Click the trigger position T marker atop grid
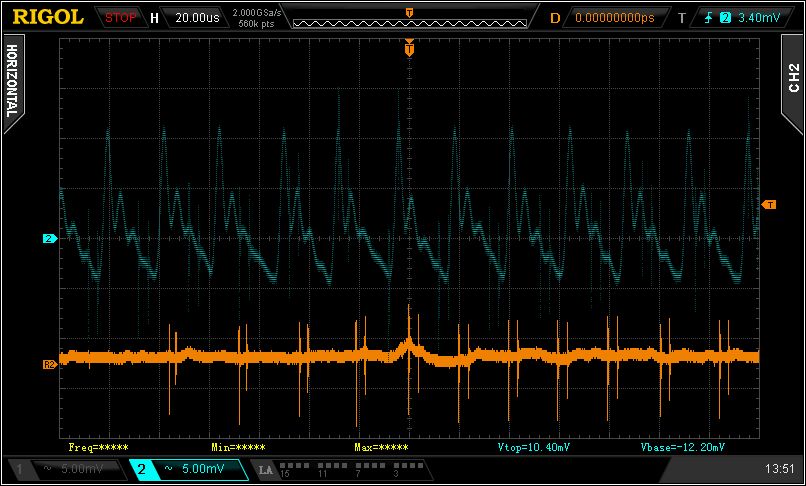 click(x=409, y=49)
